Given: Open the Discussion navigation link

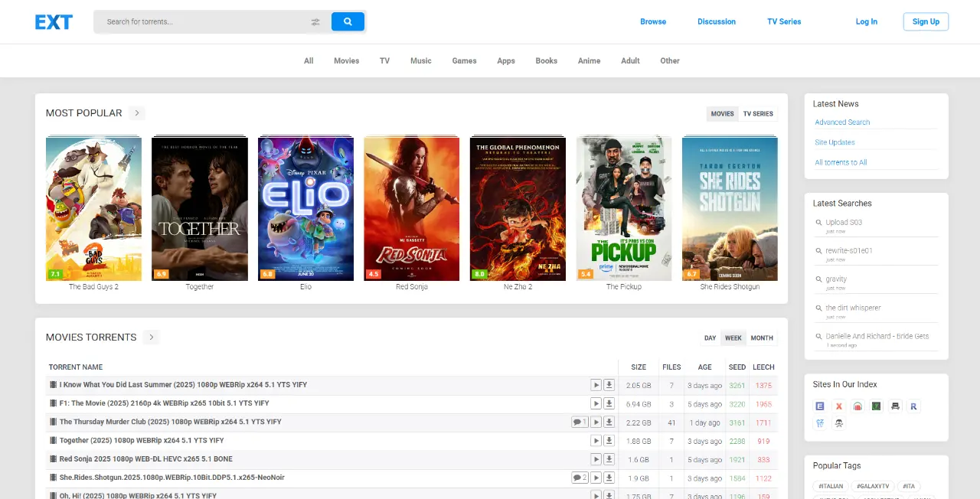Looking at the screenshot, I should click(717, 21).
